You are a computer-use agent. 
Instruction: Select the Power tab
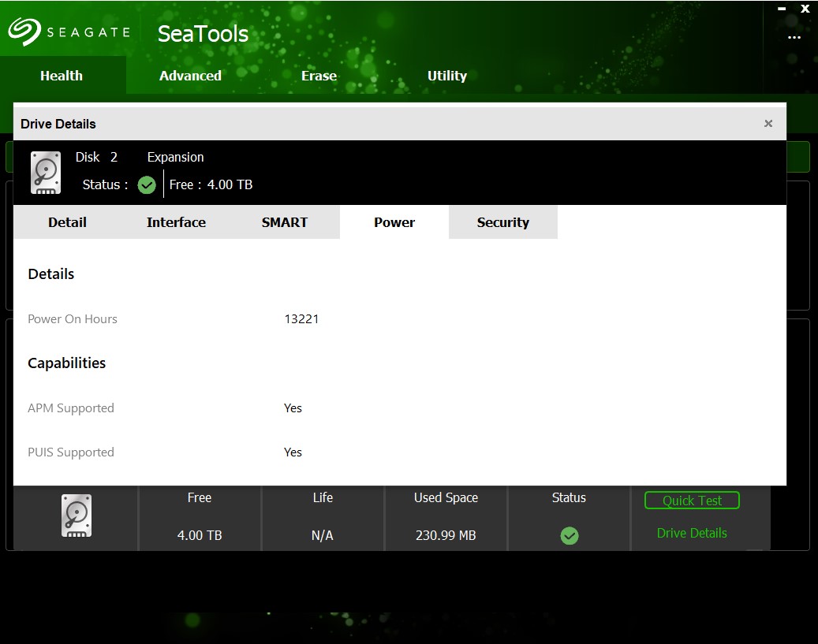pos(394,222)
